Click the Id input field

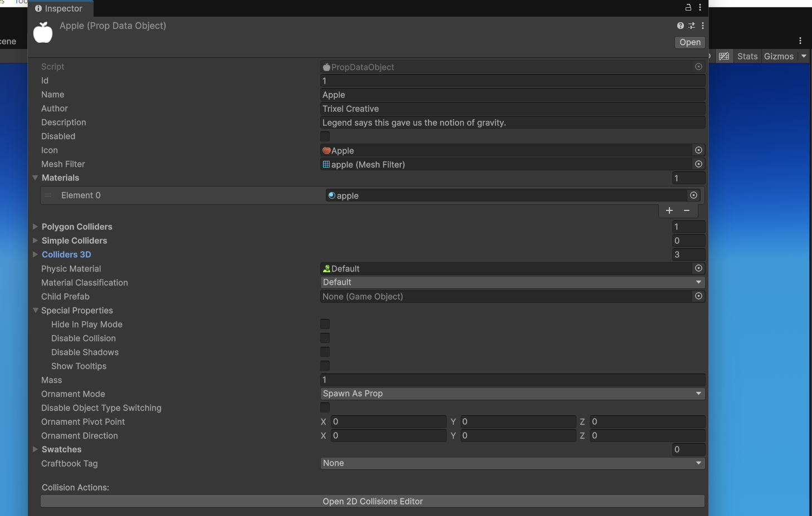(513, 81)
